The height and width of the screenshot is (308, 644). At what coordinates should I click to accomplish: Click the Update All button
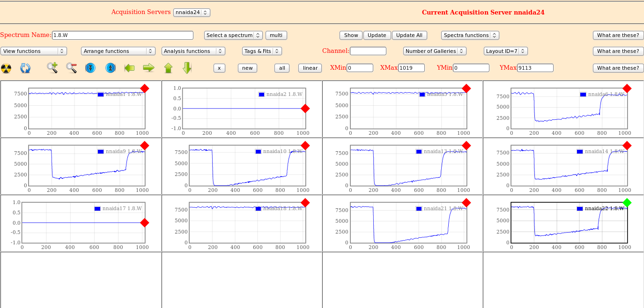tap(410, 35)
